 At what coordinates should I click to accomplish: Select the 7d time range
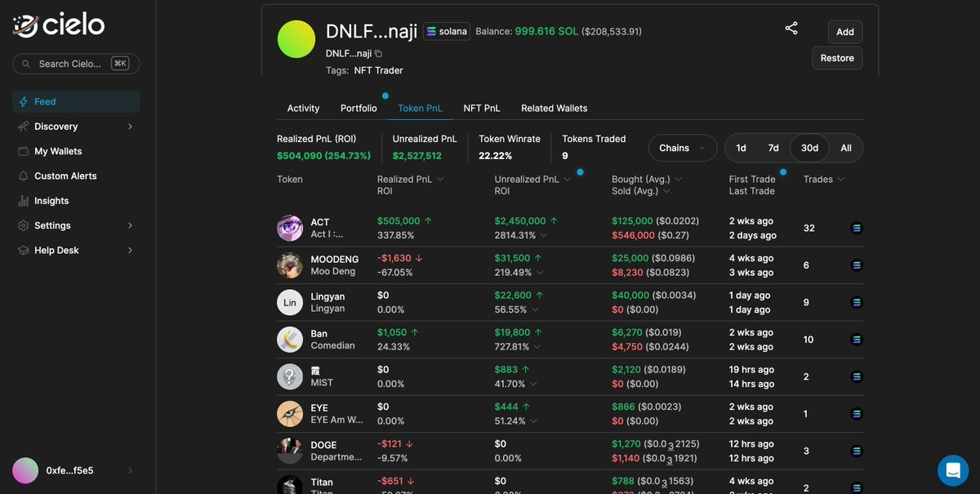tap(773, 148)
